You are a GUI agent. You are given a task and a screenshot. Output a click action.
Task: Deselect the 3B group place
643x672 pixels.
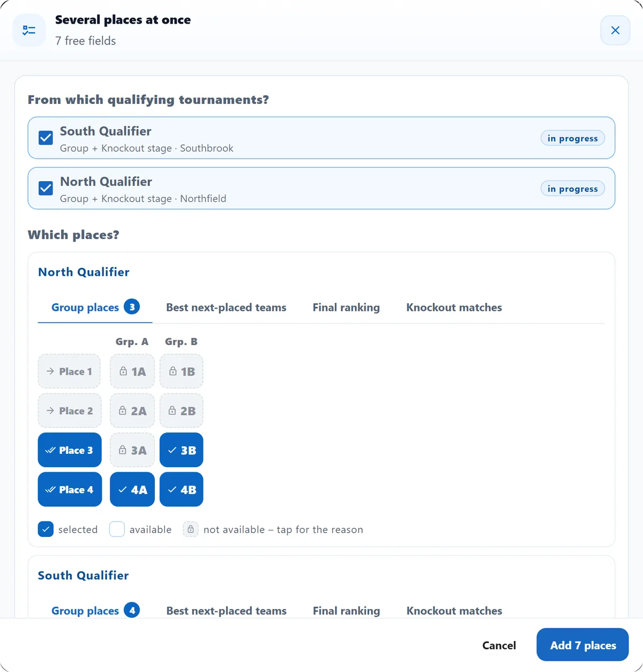[x=182, y=450]
